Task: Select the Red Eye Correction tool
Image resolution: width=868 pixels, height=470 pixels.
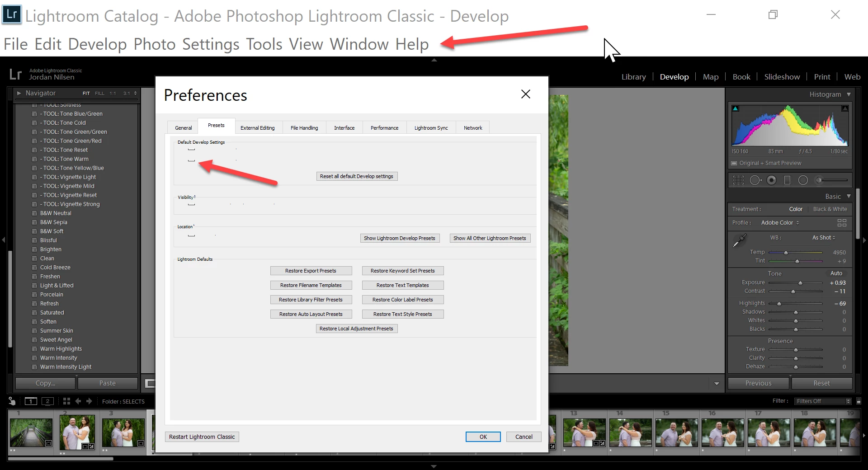Action: [x=772, y=180]
